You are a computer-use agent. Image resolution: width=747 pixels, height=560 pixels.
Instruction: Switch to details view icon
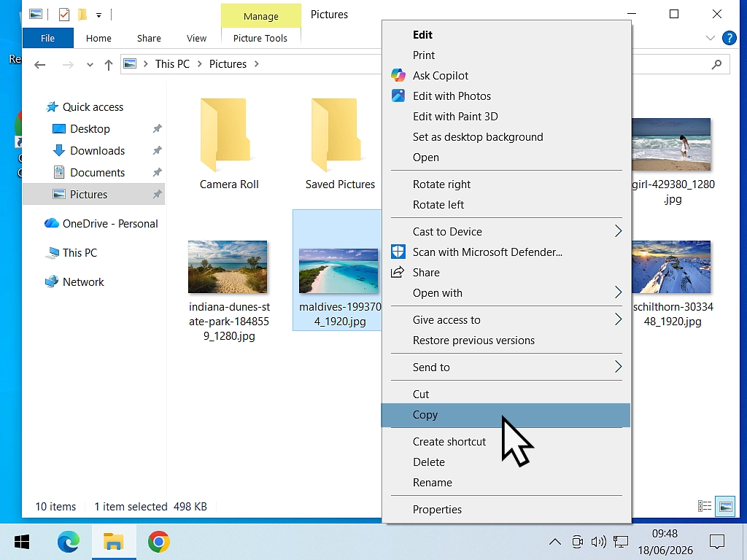[x=704, y=506]
